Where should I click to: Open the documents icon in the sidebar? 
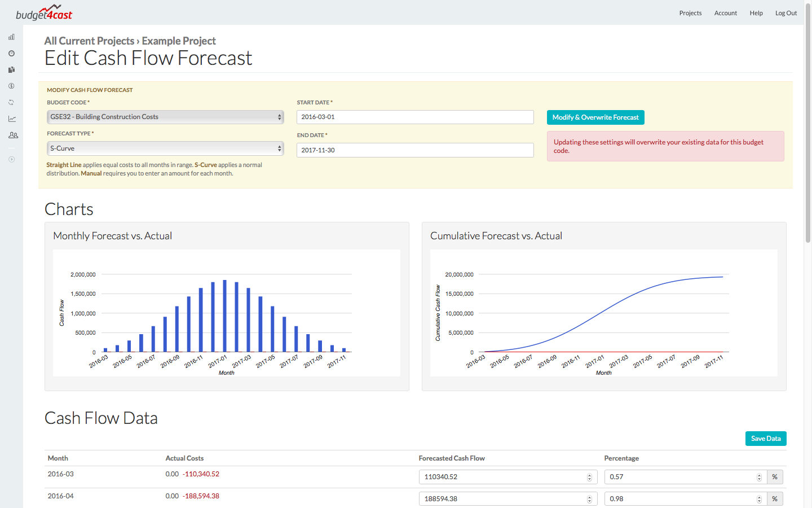pyautogui.click(x=11, y=69)
